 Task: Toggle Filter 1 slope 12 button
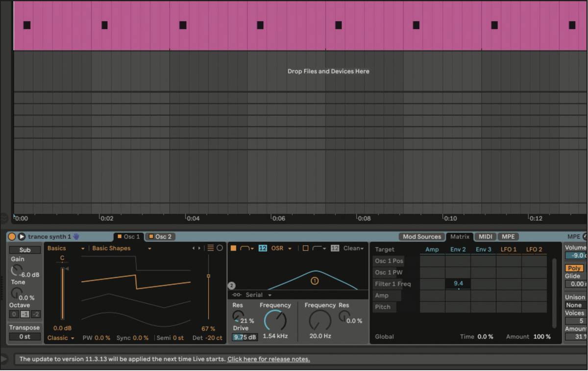[263, 249]
